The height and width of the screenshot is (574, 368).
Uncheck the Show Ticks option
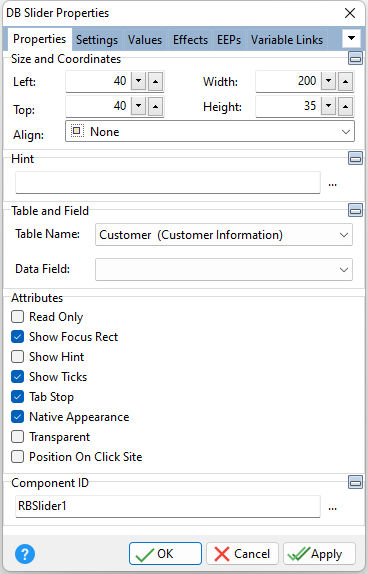pos(17,377)
